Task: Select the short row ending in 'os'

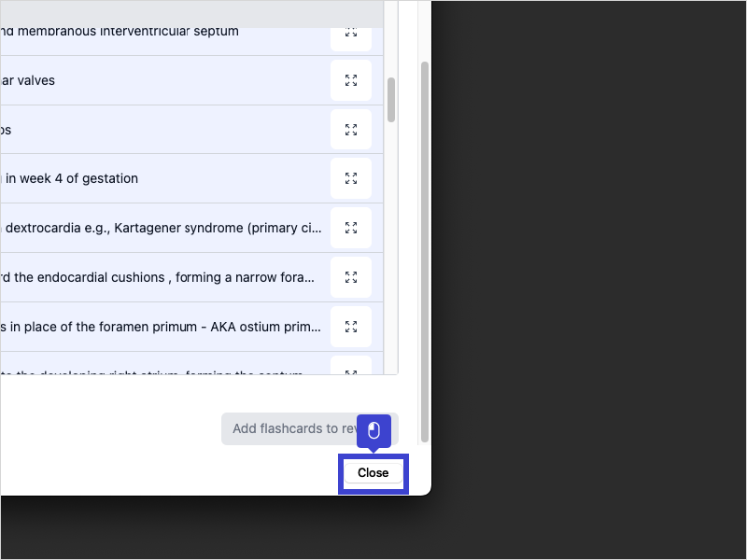Action: 7,130
